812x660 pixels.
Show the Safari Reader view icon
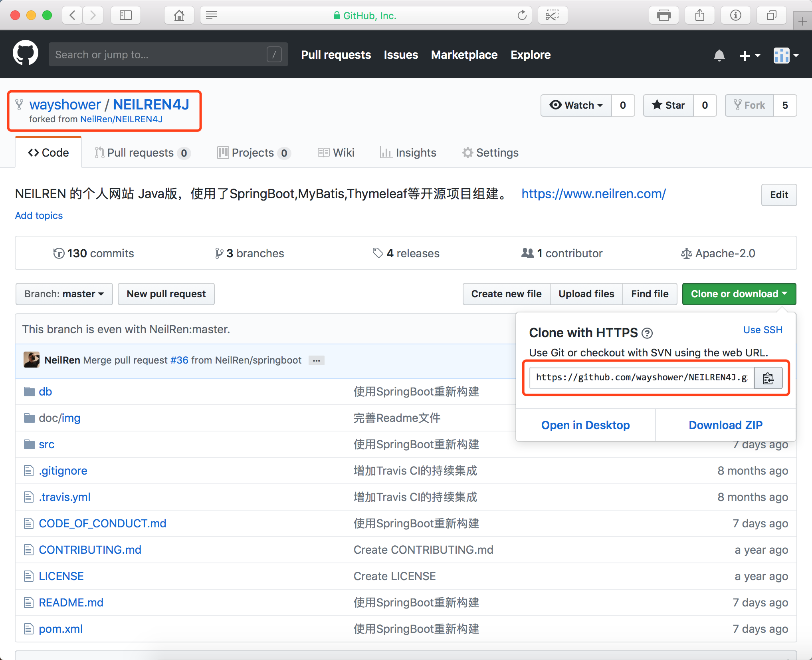point(212,16)
